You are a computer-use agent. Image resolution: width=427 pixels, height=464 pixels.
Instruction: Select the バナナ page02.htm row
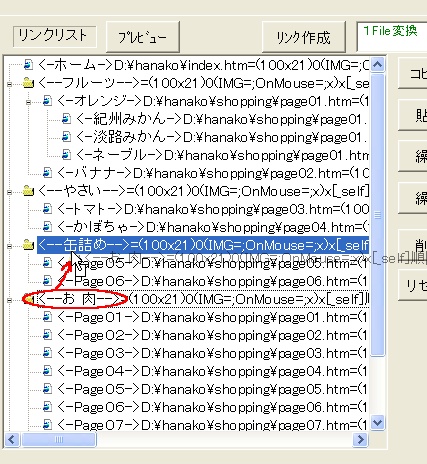[213, 173]
